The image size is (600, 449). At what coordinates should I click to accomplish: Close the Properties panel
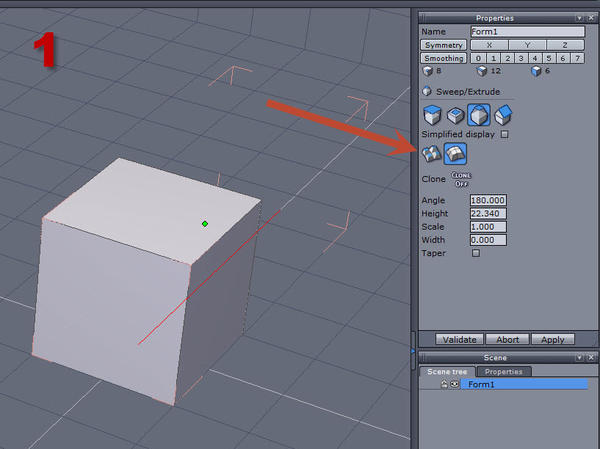pyautogui.click(x=591, y=18)
